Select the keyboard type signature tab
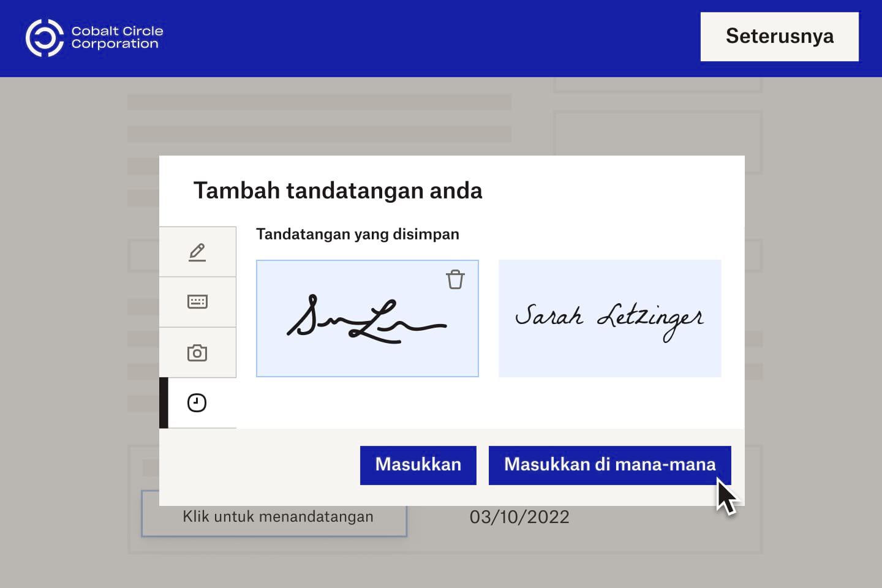 197,302
